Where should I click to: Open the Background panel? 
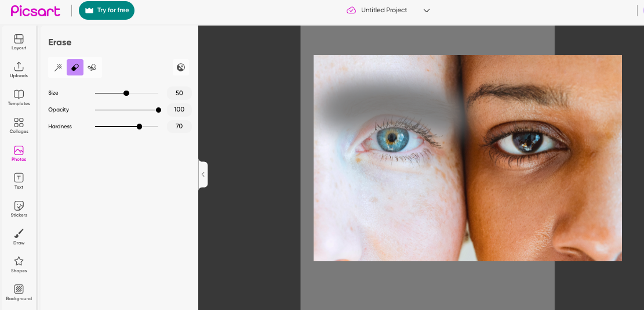[19, 293]
